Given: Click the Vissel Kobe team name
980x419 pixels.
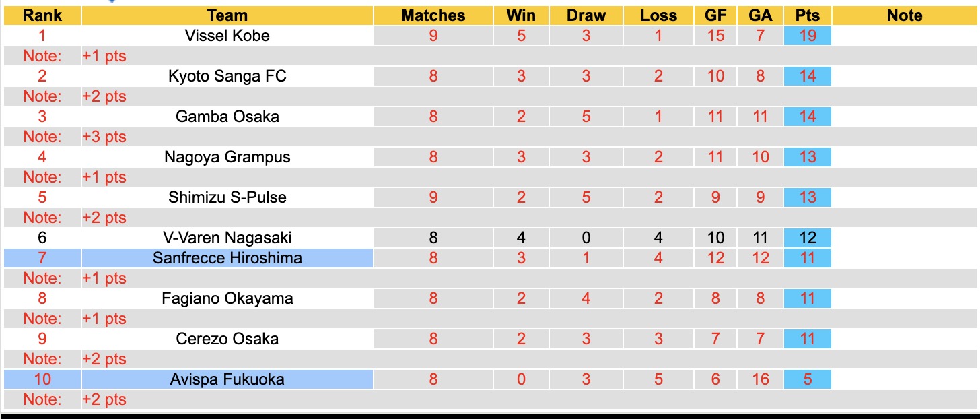Looking at the screenshot, I should (228, 36).
